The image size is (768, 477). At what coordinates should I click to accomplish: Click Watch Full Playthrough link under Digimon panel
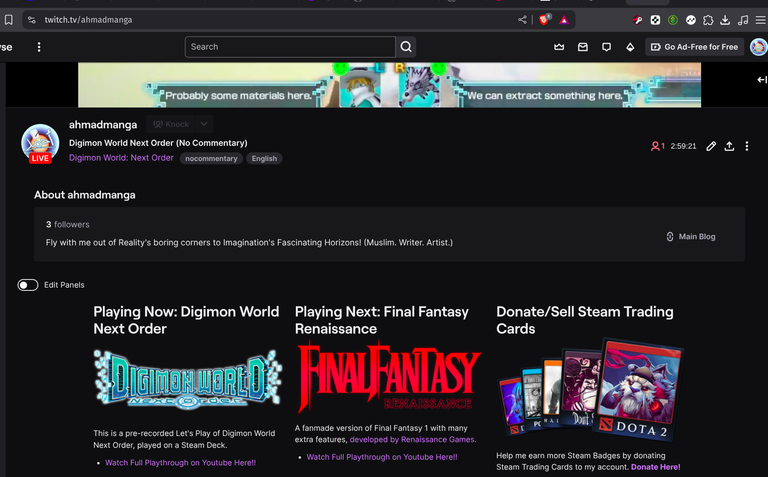[180, 463]
